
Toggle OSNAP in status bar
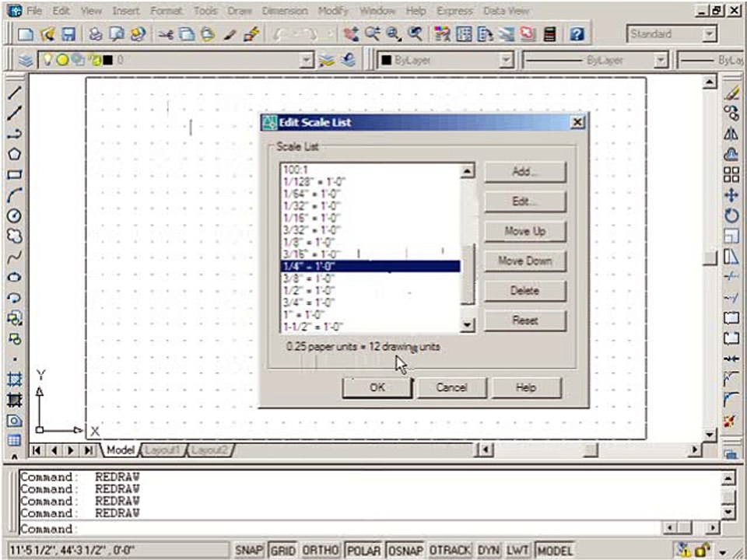405,551
